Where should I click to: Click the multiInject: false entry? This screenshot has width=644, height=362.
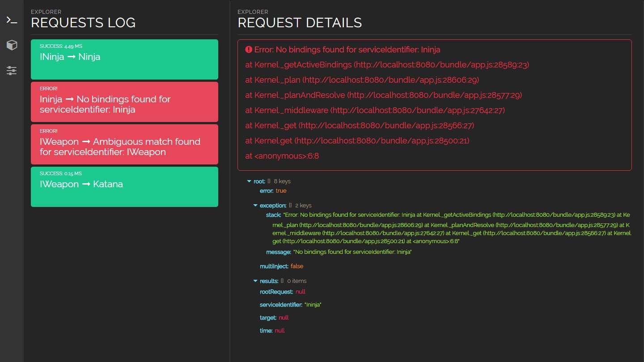(x=281, y=266)
